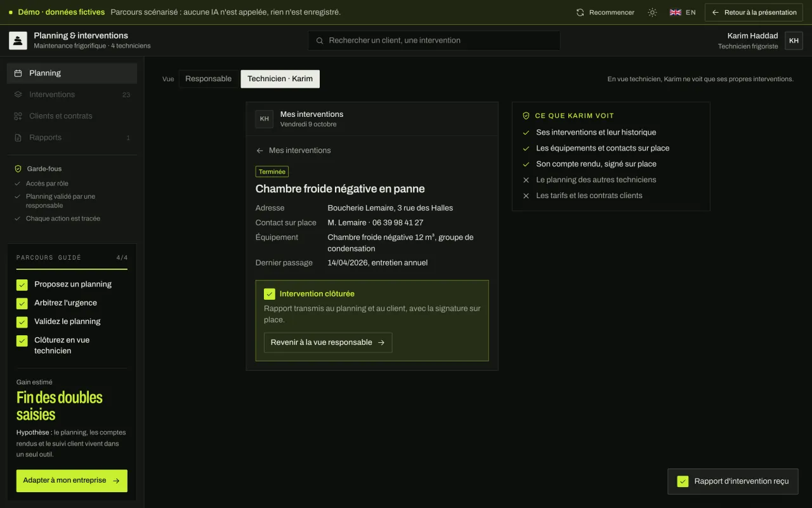Toggle the Validez le planning checkbox
The width and height of the screenshot is (812, 508).
(22, 321)
